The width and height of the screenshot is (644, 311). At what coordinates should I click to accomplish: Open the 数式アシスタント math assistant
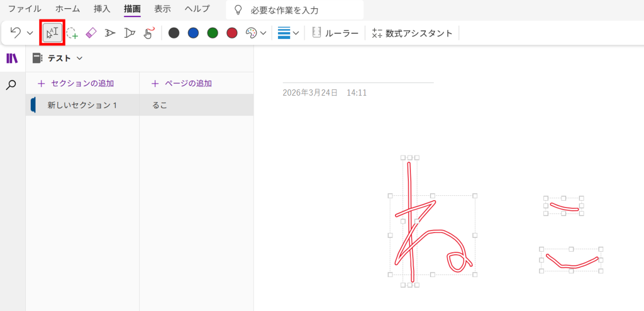tap(413, 33)
